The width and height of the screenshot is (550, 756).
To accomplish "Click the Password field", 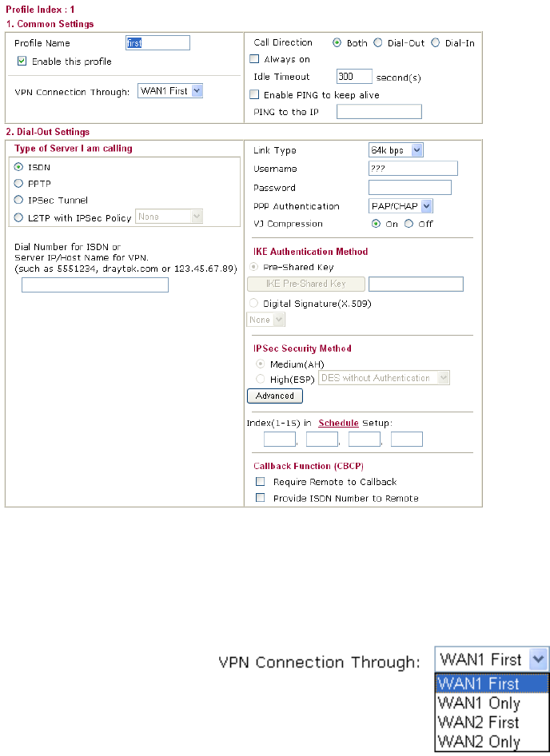I will point(409,188).
